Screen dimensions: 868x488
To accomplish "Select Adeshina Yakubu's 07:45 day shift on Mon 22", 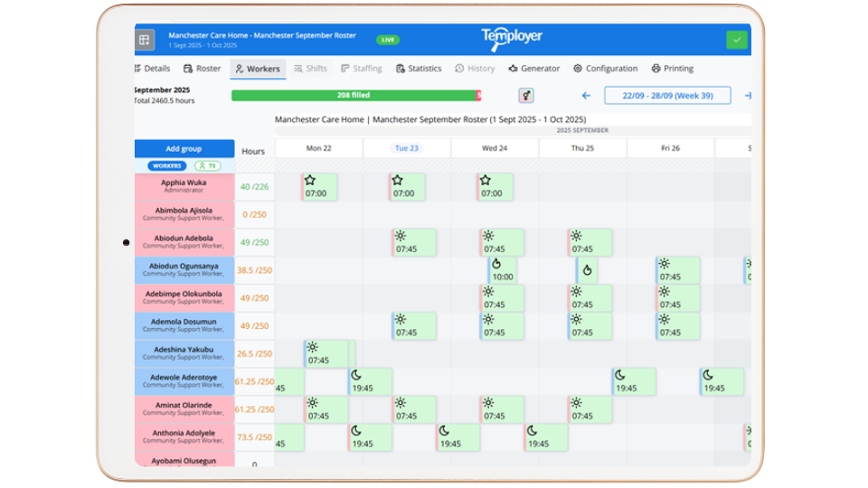I will [x=326, y=353].
